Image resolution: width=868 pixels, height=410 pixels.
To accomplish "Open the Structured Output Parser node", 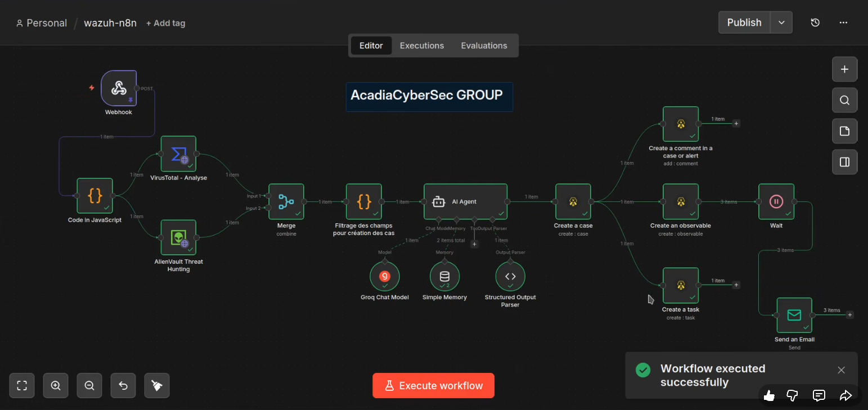I will point(510,276).
